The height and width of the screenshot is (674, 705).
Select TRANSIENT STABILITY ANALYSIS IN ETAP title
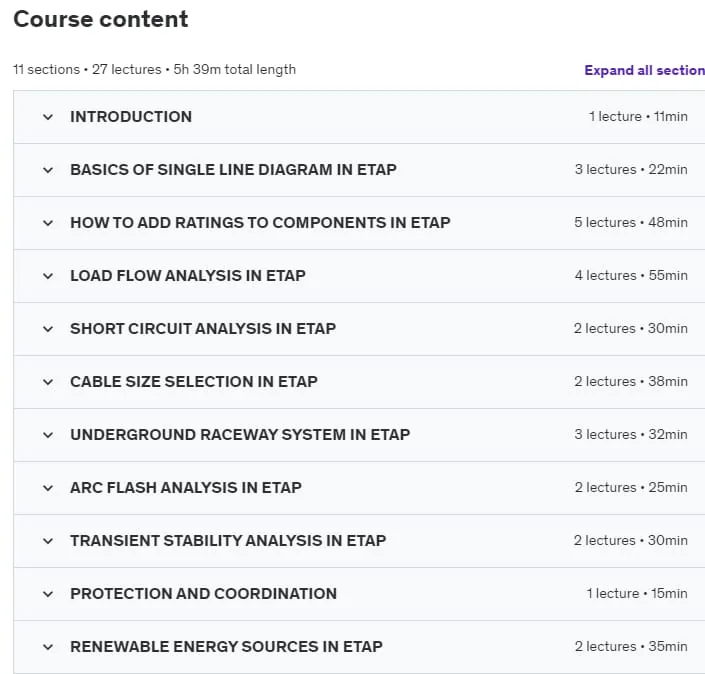coord(228,541)
